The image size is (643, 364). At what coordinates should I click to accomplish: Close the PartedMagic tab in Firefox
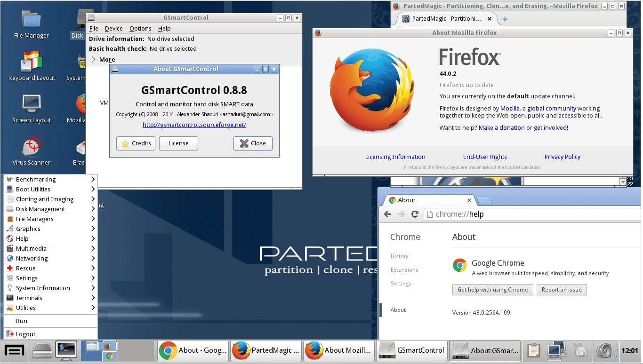[x=490, y=19]
